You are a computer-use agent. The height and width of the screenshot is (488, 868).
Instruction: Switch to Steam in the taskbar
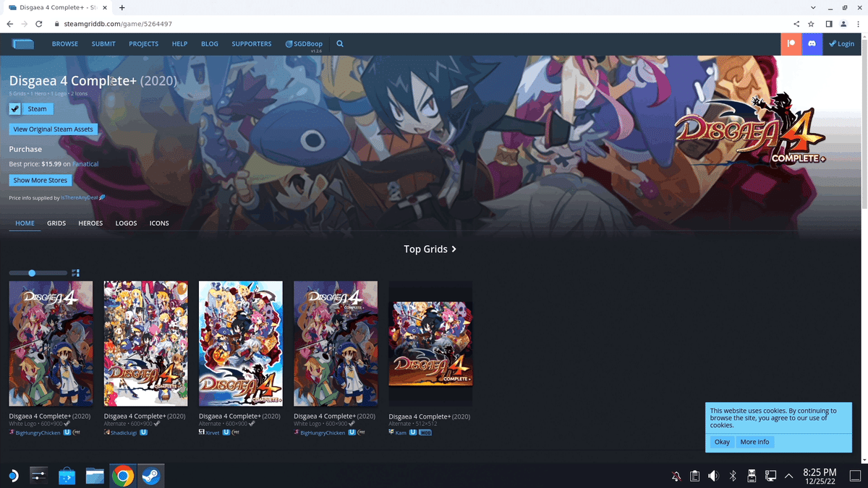[x=150, y=476]
